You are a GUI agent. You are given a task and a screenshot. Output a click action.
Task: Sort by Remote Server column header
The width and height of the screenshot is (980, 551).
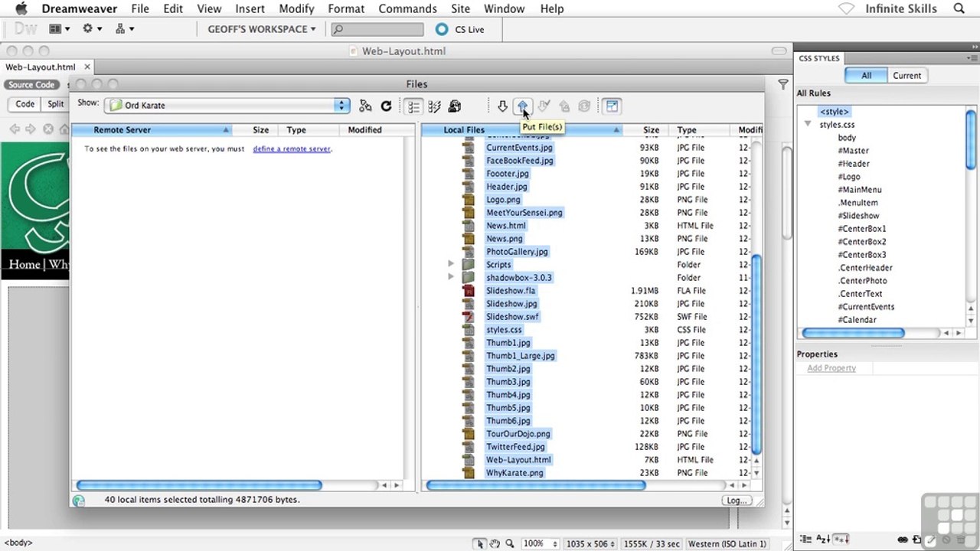(152, 130)
